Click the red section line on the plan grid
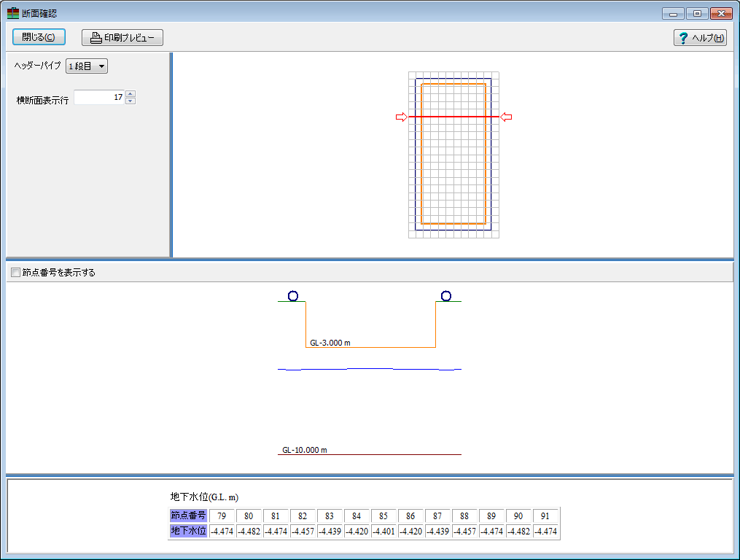 453,117
